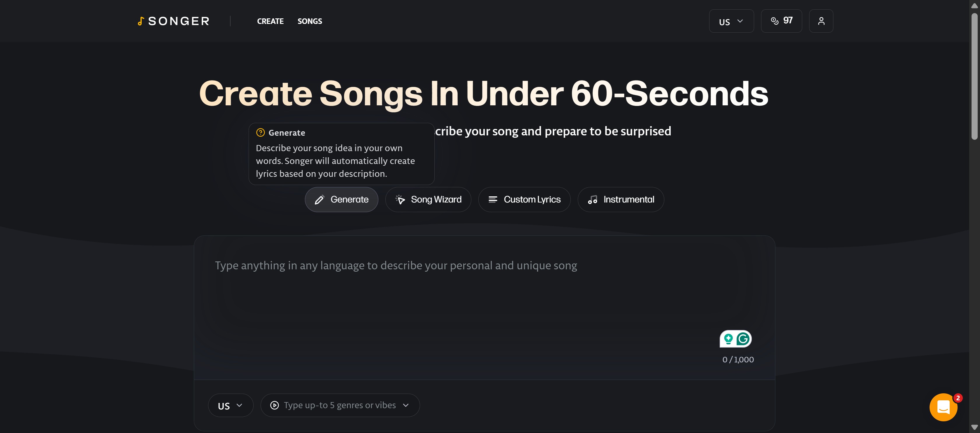980x433 pixels.
Task: Expand the genres or vibes dropdown chevron
Action: [x=405, y=405]
